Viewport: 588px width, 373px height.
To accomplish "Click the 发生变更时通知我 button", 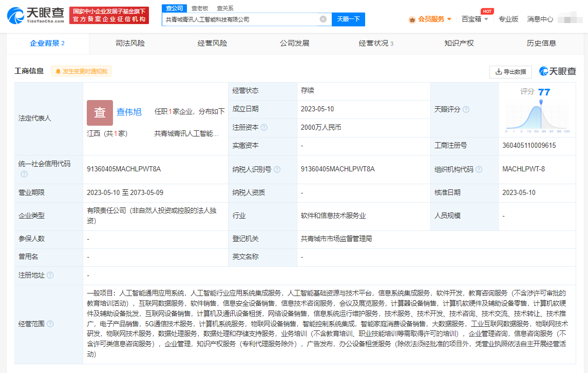I will 81,71.
